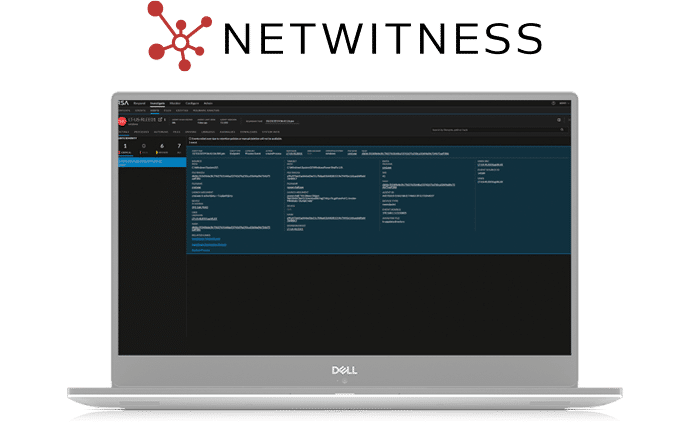
Task: Open the Monitor menu
Action: (175, 104)
